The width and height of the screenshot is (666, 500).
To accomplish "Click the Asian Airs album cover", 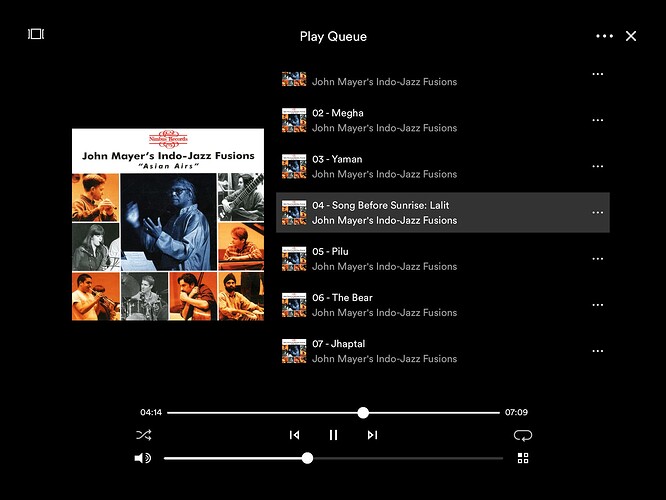I will 168,224.
